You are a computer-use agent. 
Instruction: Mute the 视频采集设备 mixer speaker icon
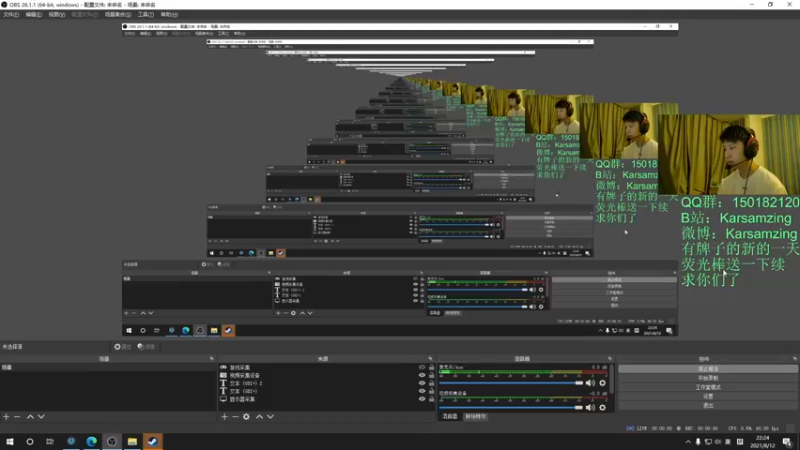point(590,408)
